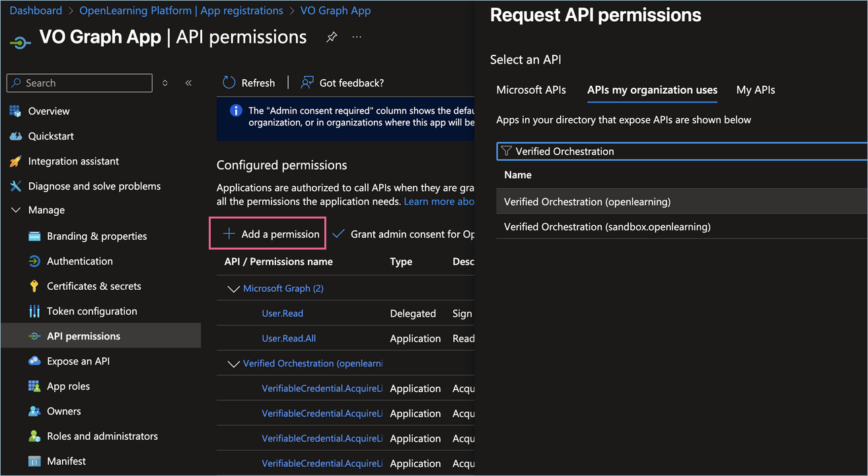Go to Token configuration
The image size is (868, 476).
(x=92, y=311)
